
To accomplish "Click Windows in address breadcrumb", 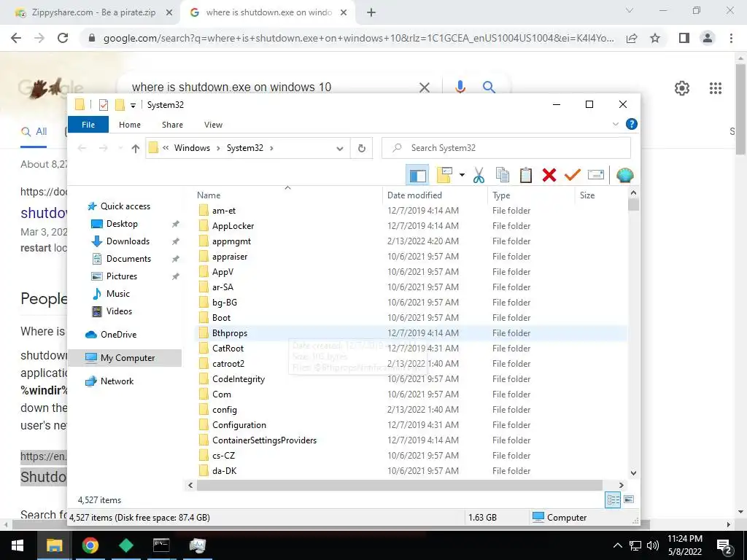I will (192, 148).
